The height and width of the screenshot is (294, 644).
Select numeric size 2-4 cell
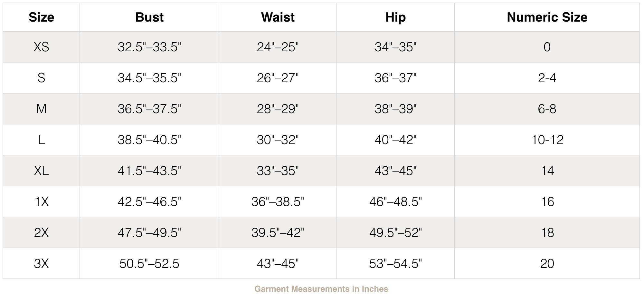point(547,78)
